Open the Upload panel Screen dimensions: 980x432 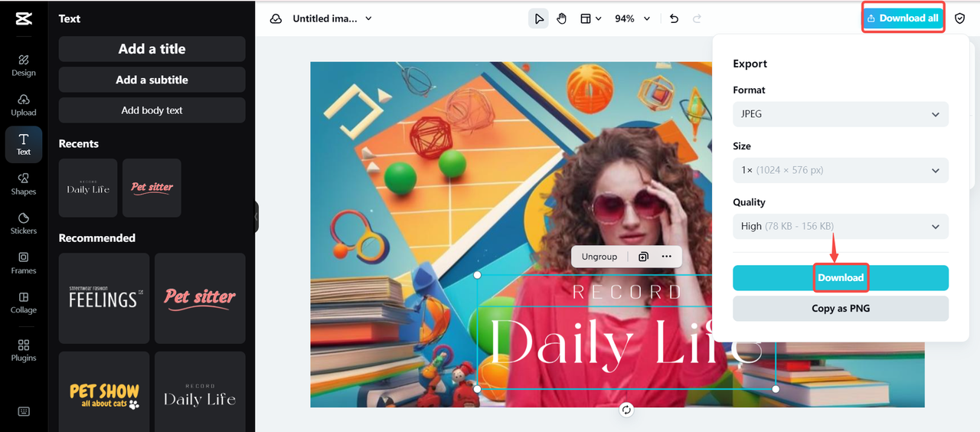24,105
